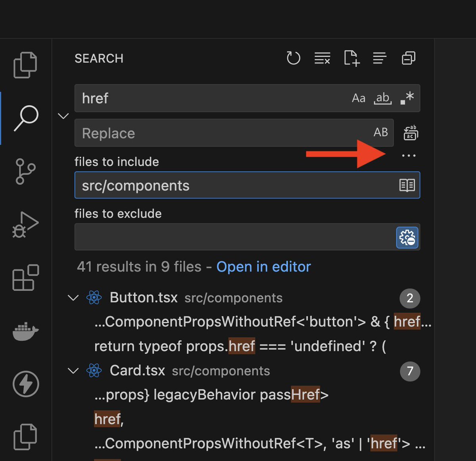Toggle Match Whole Word option
This screenshot has width=476, height=461.
pos(382,98)
